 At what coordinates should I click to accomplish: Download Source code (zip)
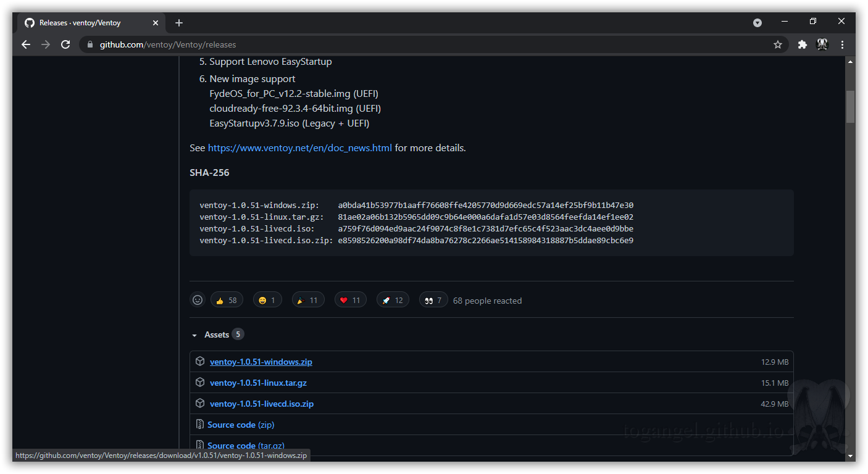tap(241, 425)
